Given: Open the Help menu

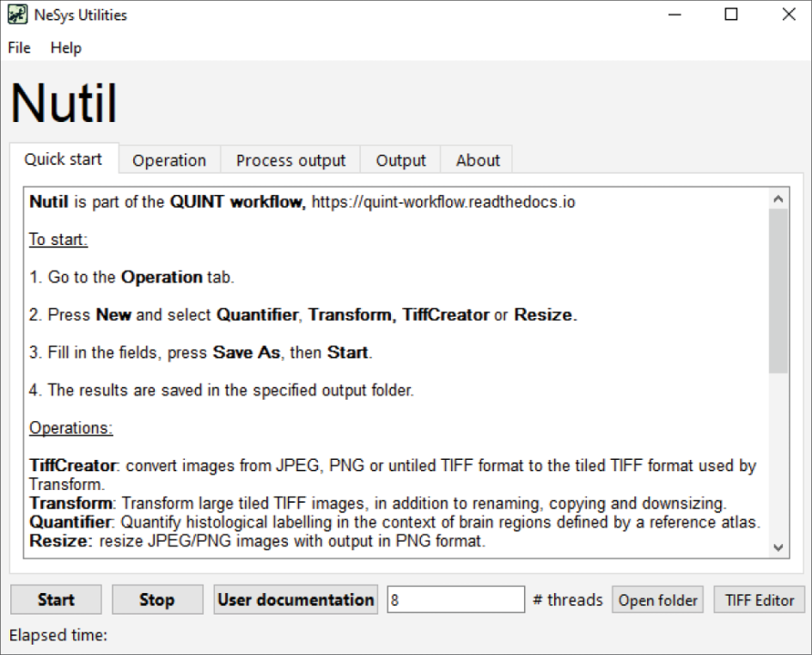Looking at the screenshot, I should 66,48.
